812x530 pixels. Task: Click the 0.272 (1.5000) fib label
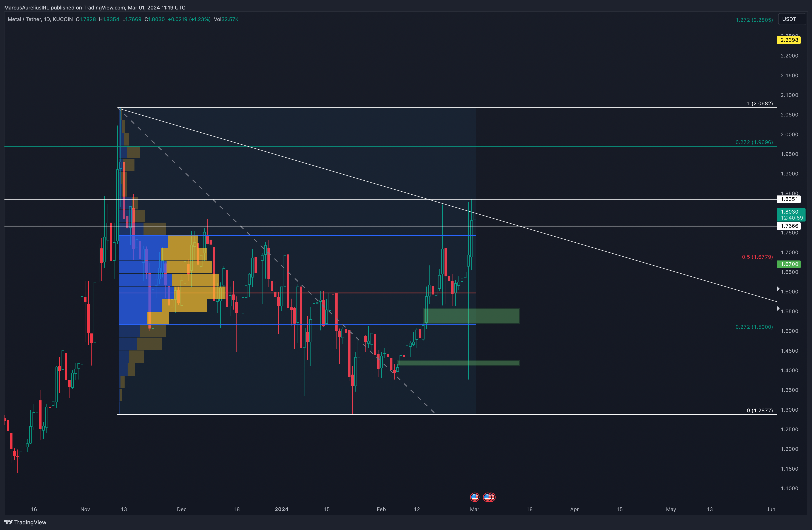click(x=754, y=327)
